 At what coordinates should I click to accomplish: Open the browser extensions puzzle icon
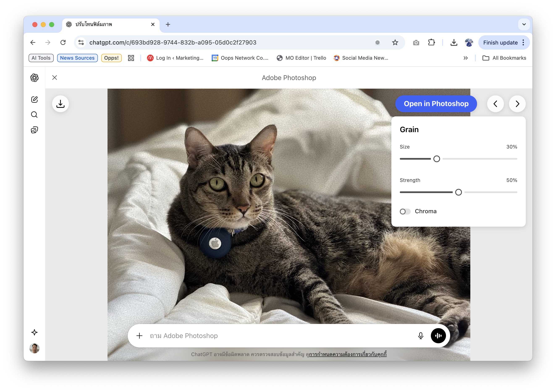(431, 43)
